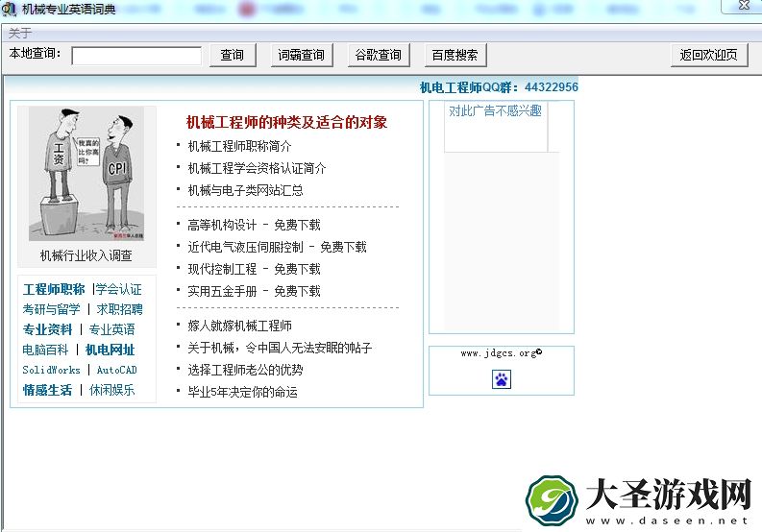Image resolution: width=762 pixels, height=532 pixels.
Task: Click the 谷歌查询 button
Action: click(x=379, y=55)
